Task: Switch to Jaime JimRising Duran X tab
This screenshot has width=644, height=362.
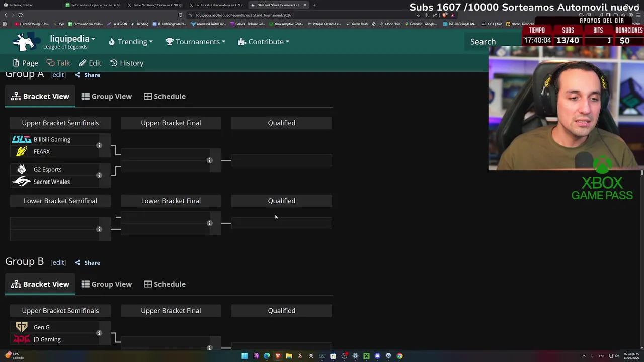Action: pos(156,5)
